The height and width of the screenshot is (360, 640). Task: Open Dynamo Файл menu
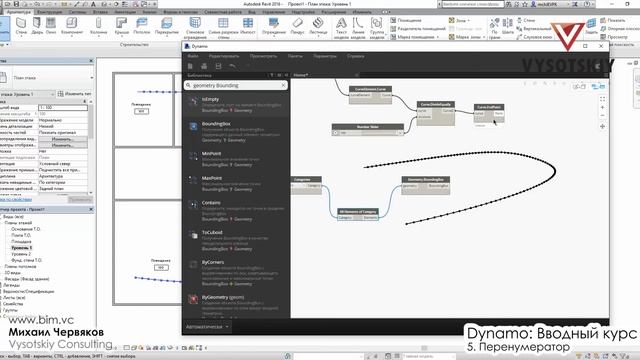pyautogui.click(x=193, y=56)
